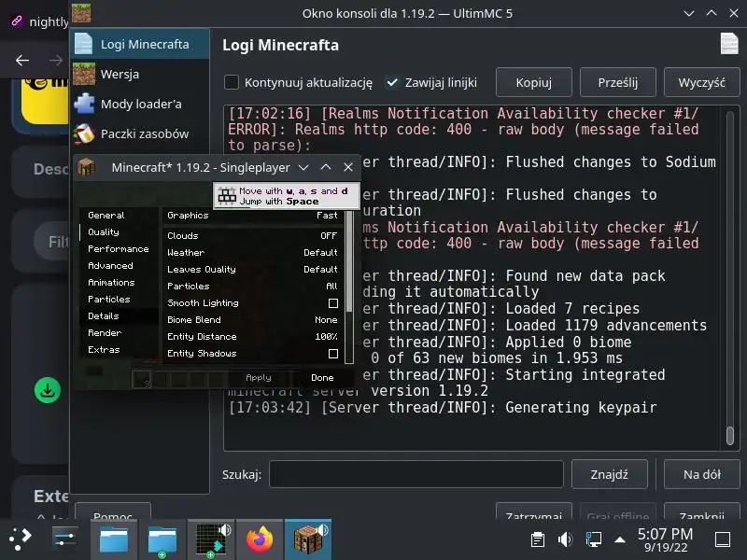
Task: Change Particles option from All
Action: [252, 287]
